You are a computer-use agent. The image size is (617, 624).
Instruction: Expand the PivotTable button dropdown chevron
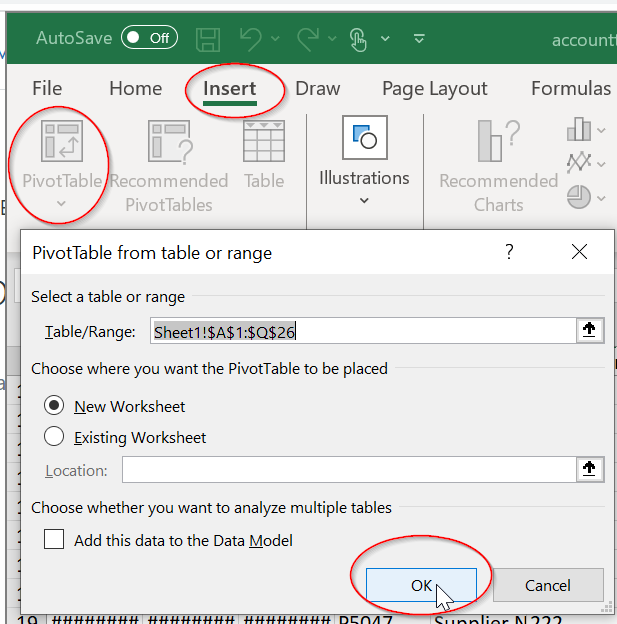pyautogui.click(x=61, y=204)
